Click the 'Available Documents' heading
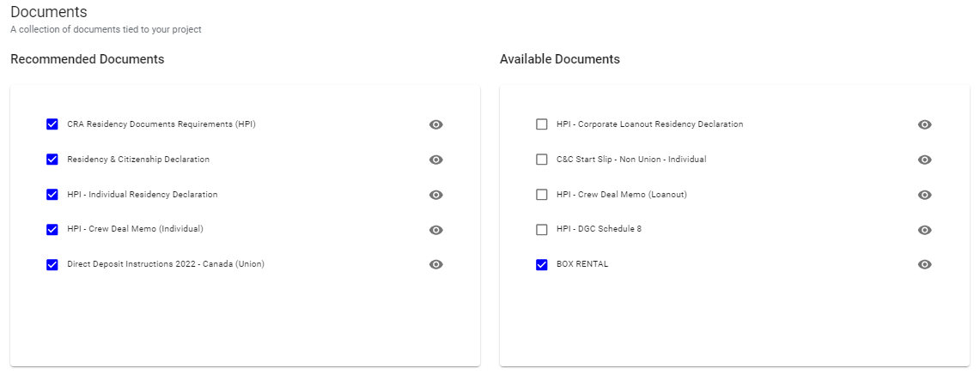The image size is (980, 374). tap(560, 59)
